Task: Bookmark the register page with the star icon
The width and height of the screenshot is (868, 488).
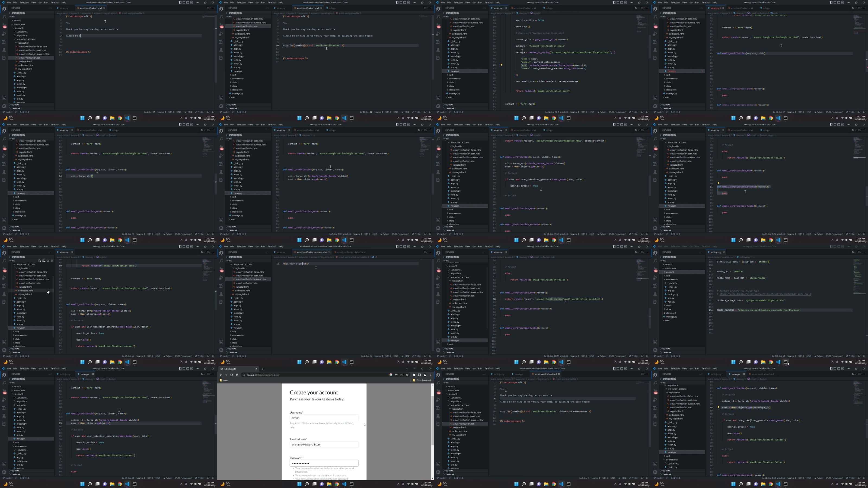Action: pos(407,375)
